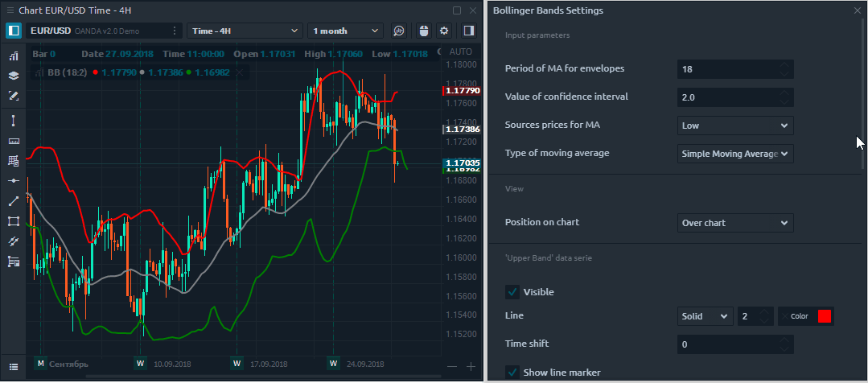This screenshot has height=383, width=868.
Task: Select the drawing pencil tool icon
Action: coord(14,97)
